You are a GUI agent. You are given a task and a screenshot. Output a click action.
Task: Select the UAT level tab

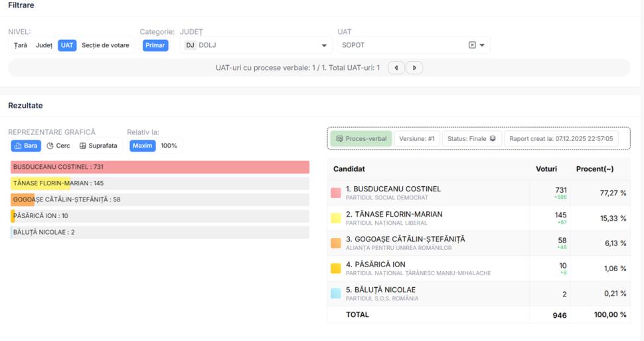67,45
